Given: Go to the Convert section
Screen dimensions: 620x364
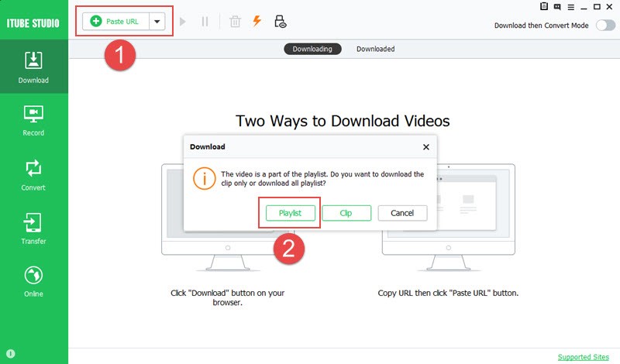Looking at the screenshot, I should [x=33, y=174].
